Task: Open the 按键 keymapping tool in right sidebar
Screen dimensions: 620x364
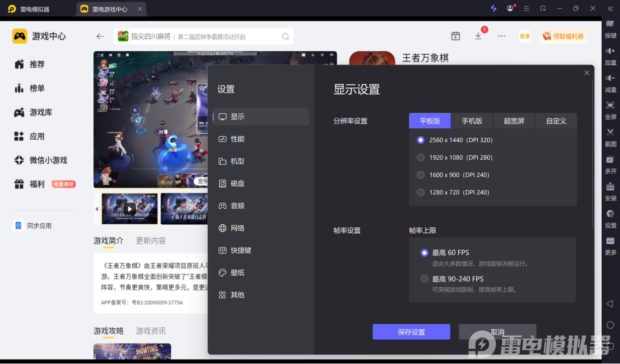Action: coord(611,29)
